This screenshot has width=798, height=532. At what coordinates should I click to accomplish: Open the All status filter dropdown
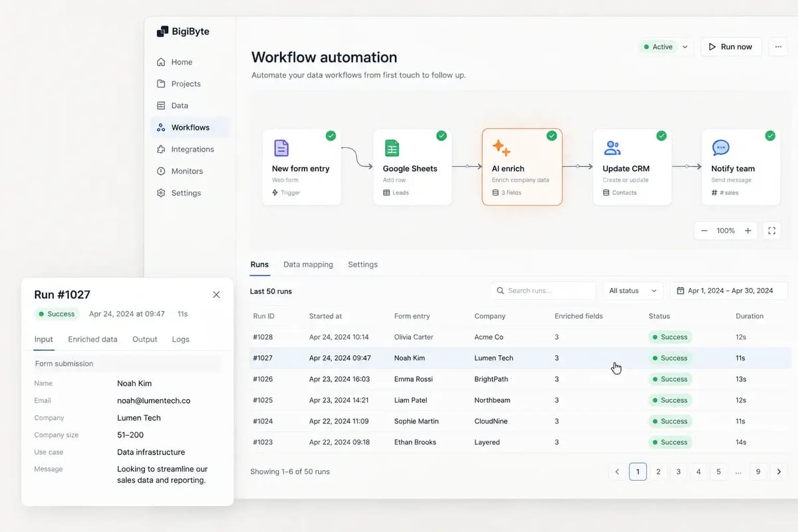tap(632, 291)
